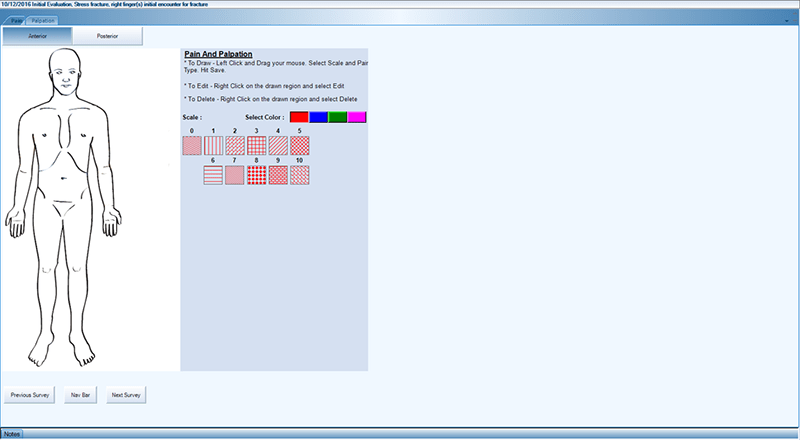The height and width of the screenshot is (440, 800).
Task: Open the dropdown arrow in top-right header
Action: coord(787,21)
